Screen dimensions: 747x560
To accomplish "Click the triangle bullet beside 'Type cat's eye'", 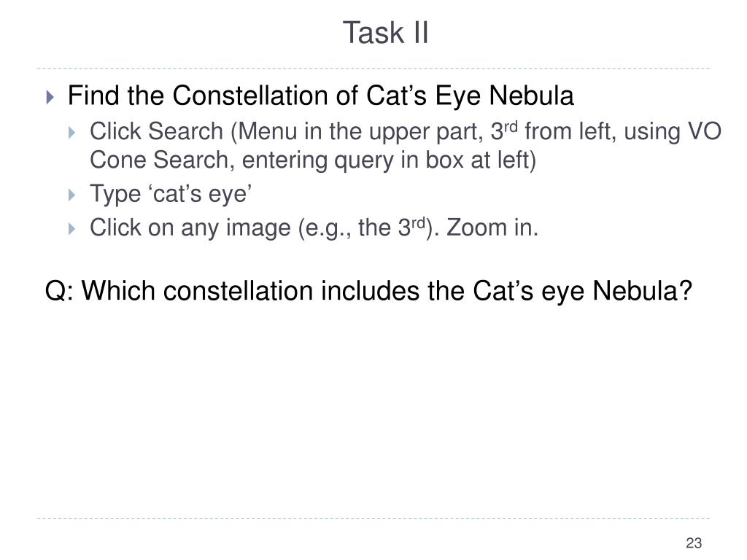I will tap(72, 195).
